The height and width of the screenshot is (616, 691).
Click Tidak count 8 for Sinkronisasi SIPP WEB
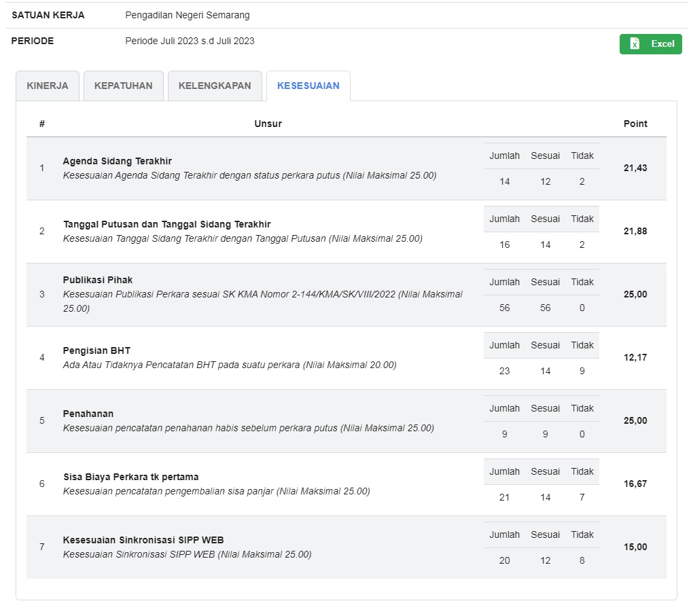(582, 560)
